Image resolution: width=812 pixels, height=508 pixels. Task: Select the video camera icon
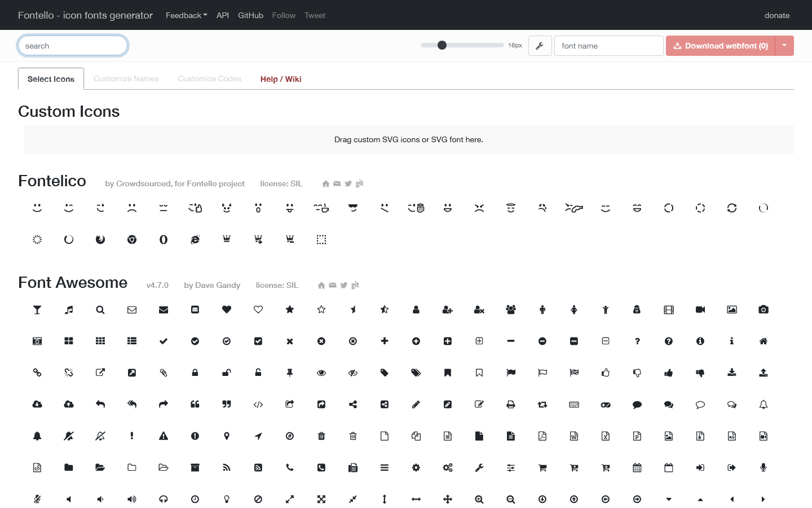click(700, 309)
